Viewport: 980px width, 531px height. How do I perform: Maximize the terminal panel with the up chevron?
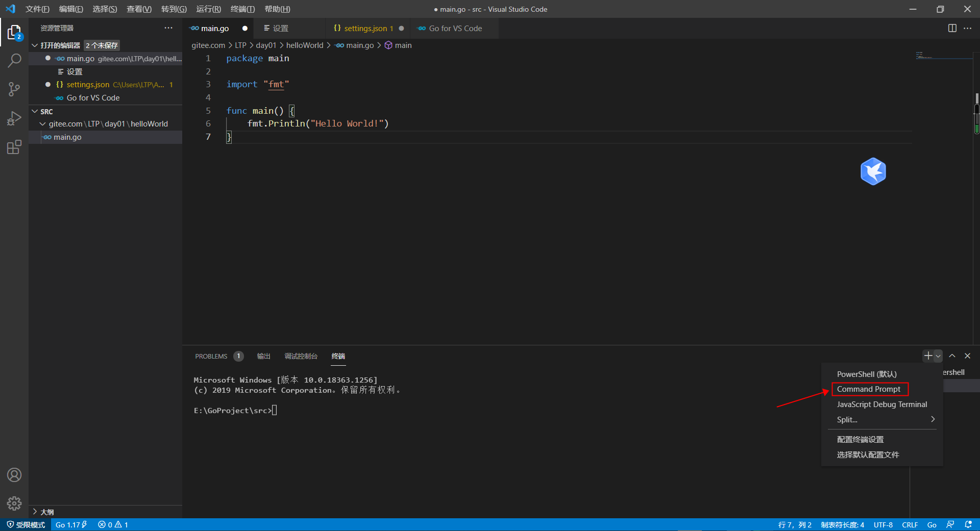pos(952,356)
